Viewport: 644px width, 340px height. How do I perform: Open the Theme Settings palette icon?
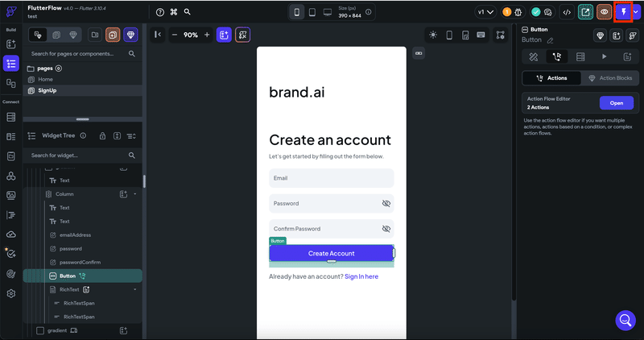[x=11, y=273]
